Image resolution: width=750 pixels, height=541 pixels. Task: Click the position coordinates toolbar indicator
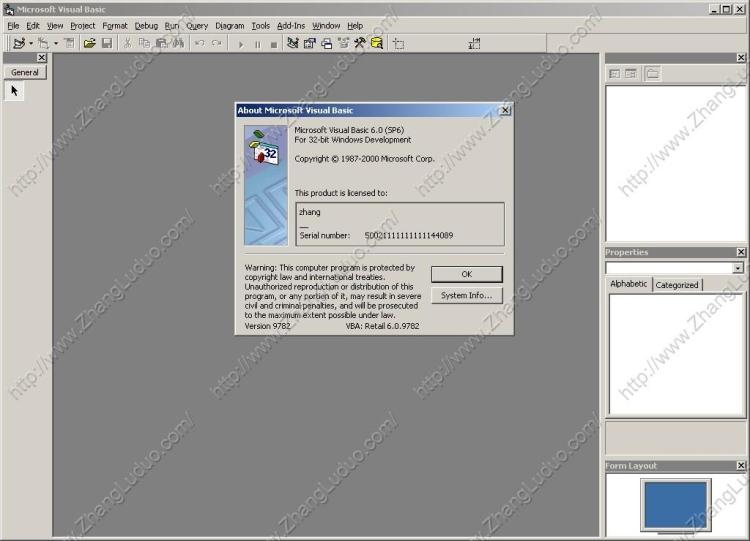398,44
